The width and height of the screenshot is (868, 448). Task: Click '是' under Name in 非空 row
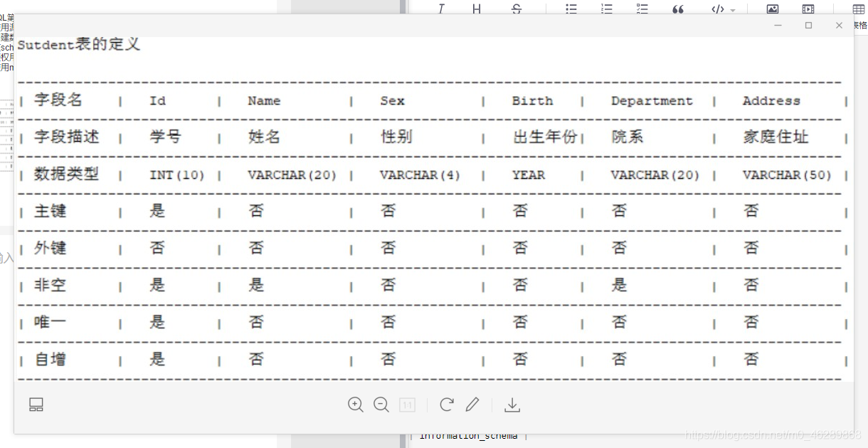coord(256,285)
